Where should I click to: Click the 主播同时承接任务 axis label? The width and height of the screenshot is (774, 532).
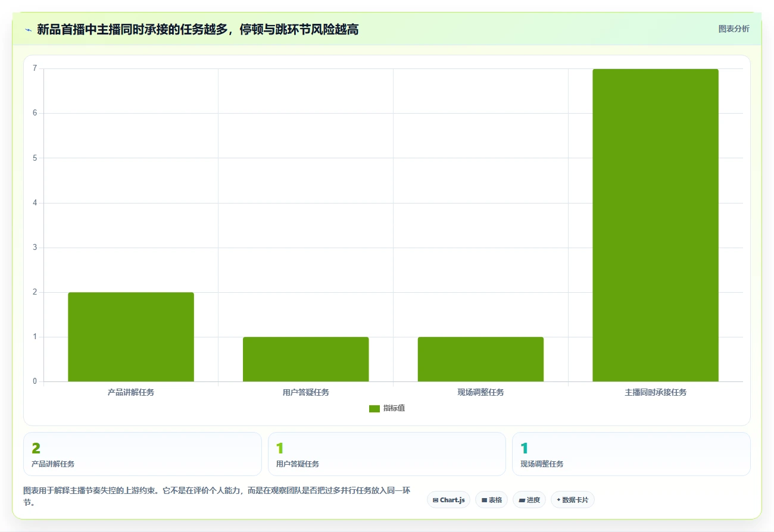656,393
